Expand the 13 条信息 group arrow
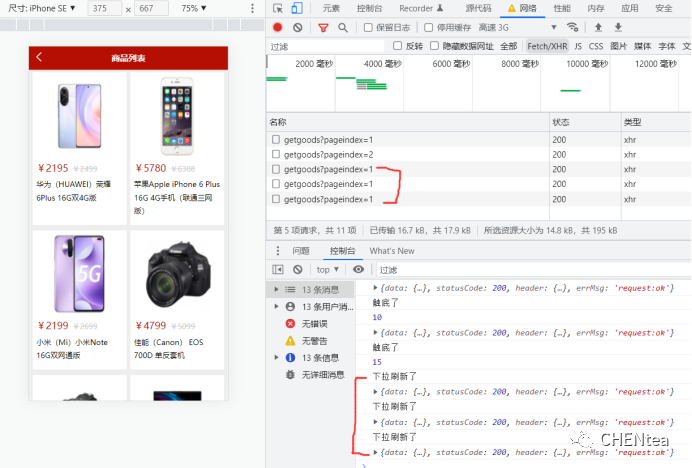The height and width of the screenshot is (468, 692). coord(277,358)
